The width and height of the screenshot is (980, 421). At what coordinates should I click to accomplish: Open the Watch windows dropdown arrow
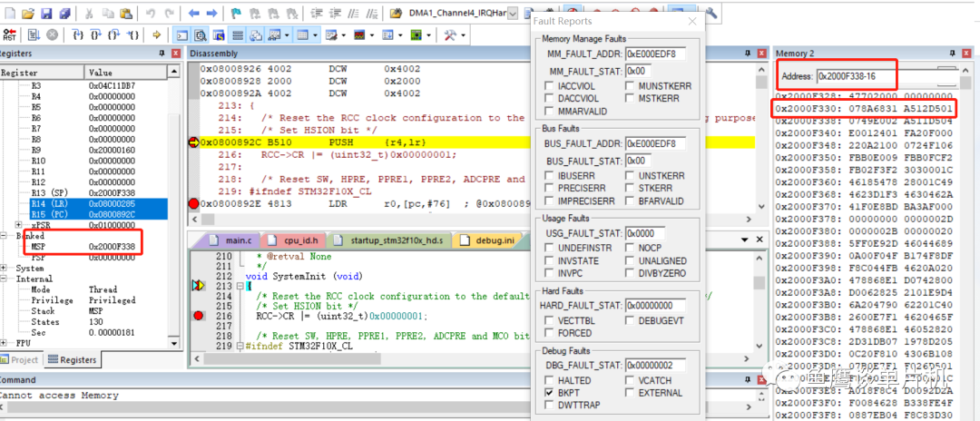286,35
